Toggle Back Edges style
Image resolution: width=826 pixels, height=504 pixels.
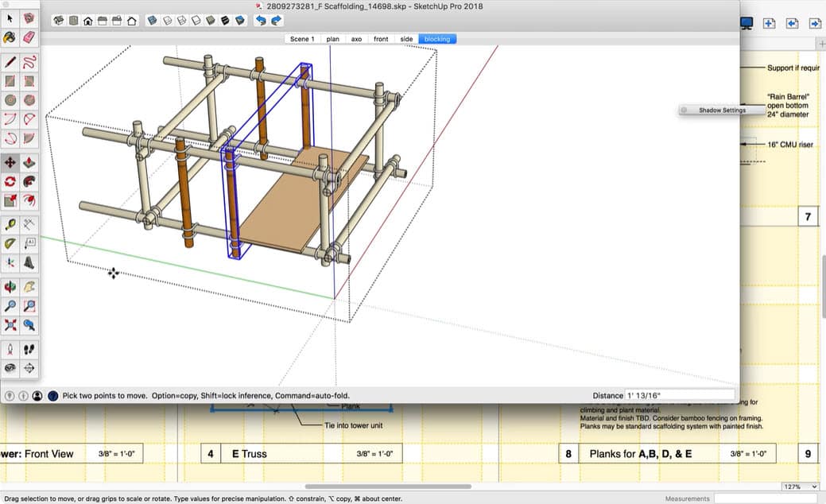coord(167,21)
